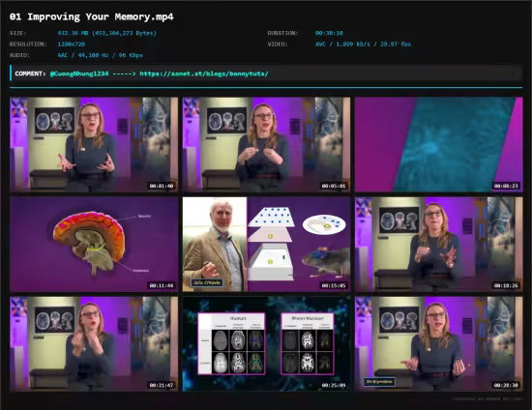Select the thumbnail at timestamp 00:28:30
532x410 pixels.
[439, 344]
